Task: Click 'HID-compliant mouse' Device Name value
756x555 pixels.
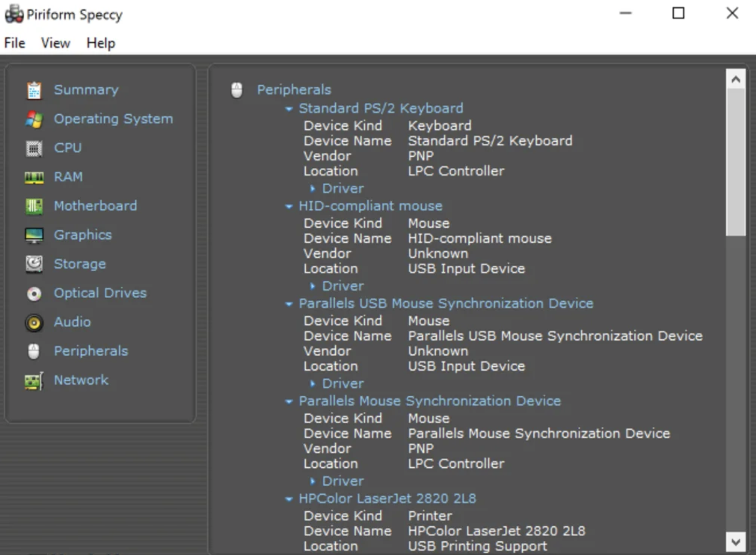Action: 480,238
